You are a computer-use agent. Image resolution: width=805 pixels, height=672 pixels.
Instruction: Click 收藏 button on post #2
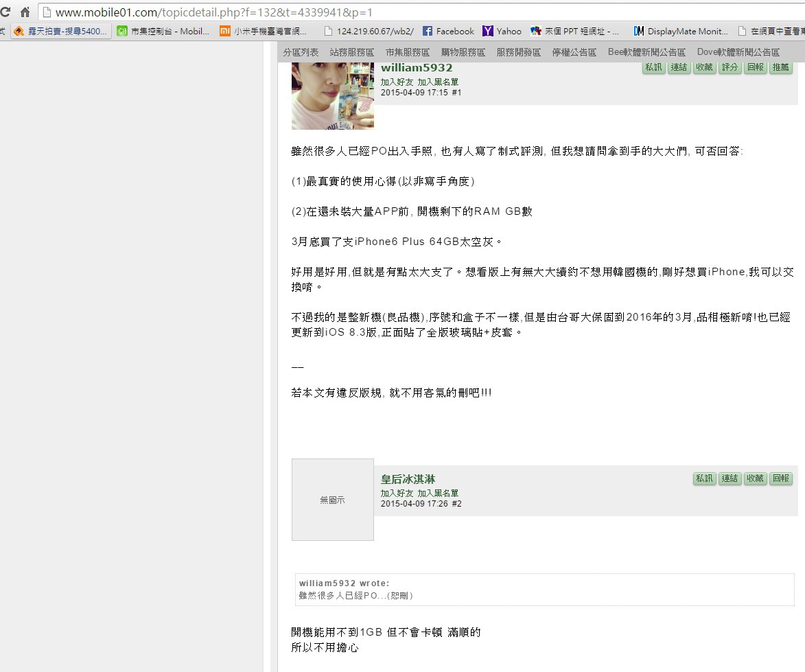[x=755, y=478]
